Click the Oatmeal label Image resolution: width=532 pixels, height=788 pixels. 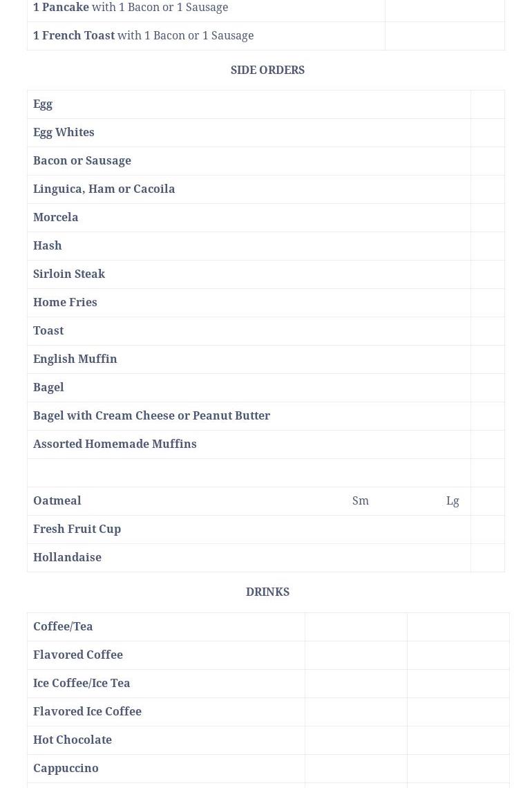[57, 500]
